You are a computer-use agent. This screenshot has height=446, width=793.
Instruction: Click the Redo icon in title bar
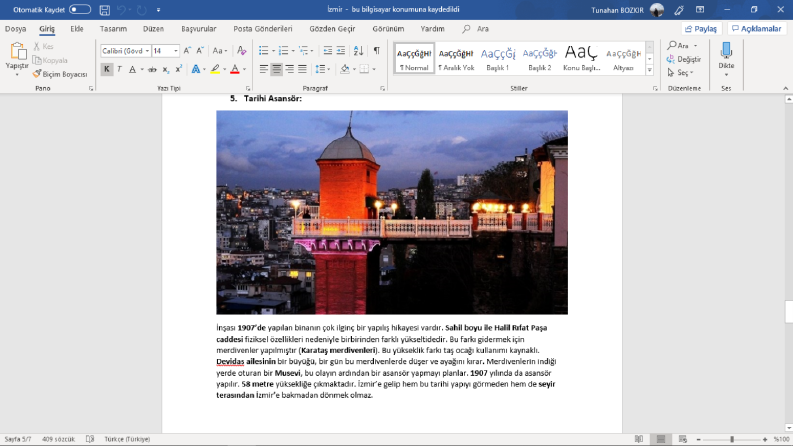(x=142, y=10)
